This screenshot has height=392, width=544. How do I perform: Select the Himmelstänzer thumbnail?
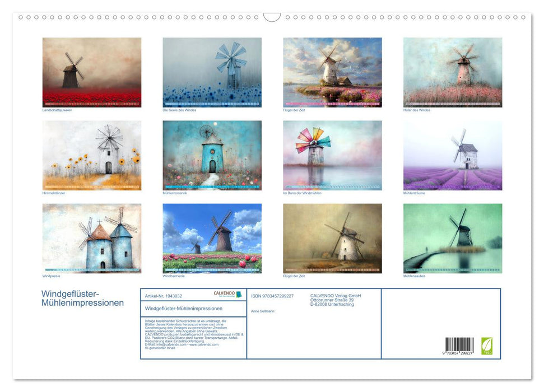point(91,155)
